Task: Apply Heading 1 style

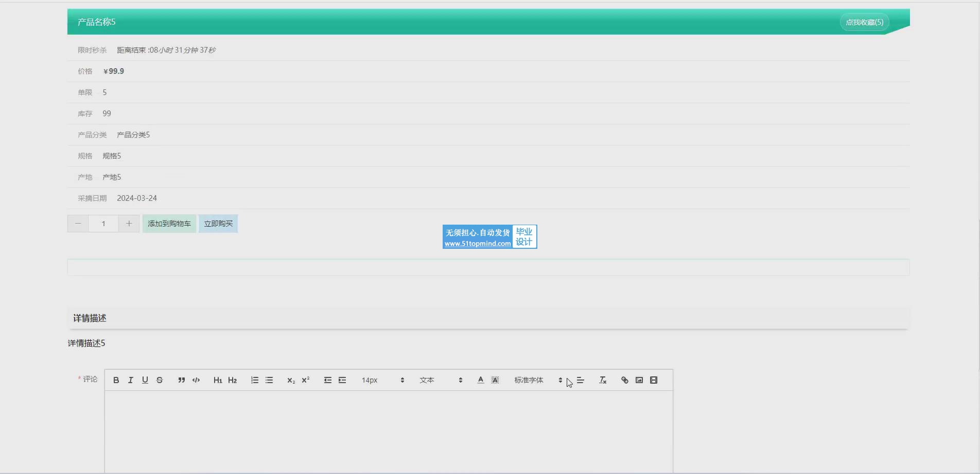Action: point(218,380)
